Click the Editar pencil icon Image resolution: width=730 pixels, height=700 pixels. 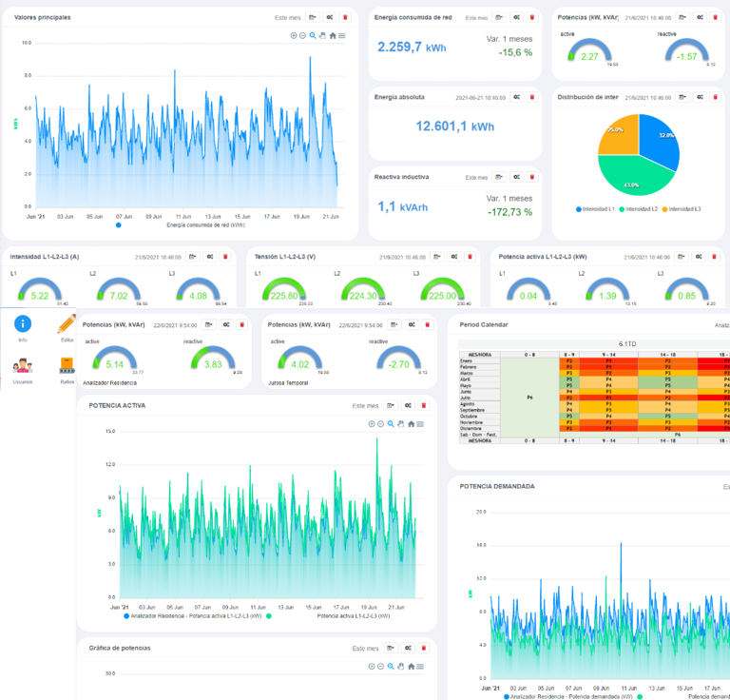tap(67, 324)
